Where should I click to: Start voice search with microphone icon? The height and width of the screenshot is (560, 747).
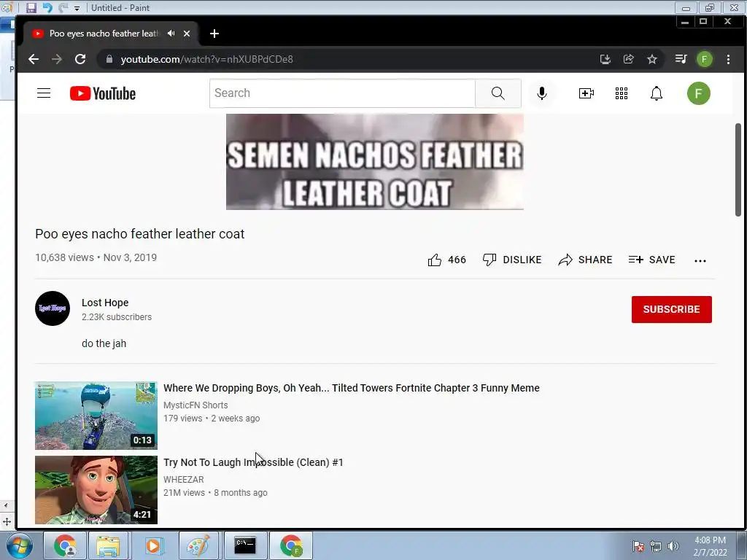pos(542,93)
